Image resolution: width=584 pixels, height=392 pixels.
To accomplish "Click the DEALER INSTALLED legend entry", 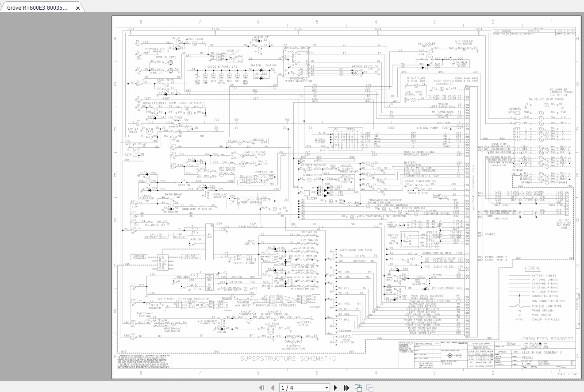I will click(x=546, y=319).
